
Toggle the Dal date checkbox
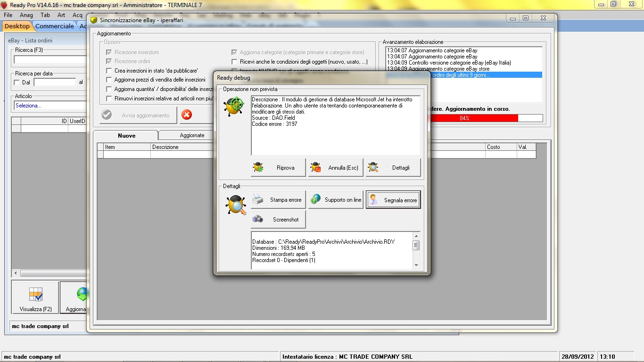click(x=17, y=82)
